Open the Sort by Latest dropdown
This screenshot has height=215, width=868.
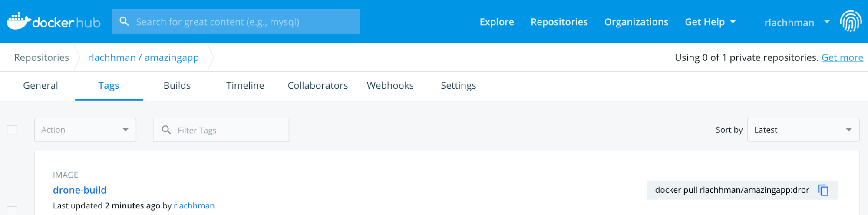(803, 130)
